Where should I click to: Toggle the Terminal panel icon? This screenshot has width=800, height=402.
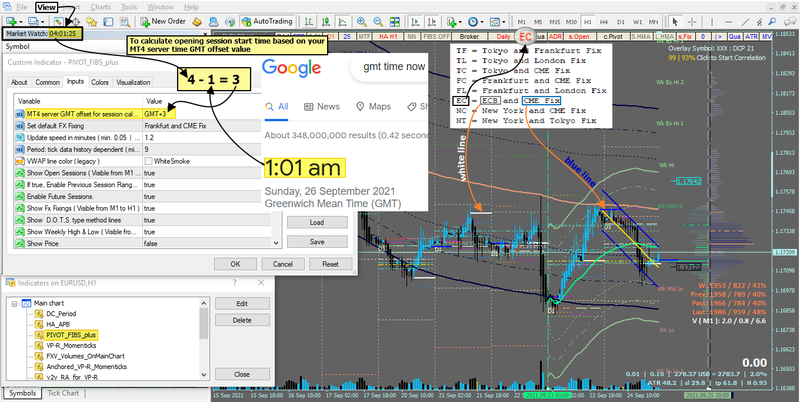[x=108, y=21]
